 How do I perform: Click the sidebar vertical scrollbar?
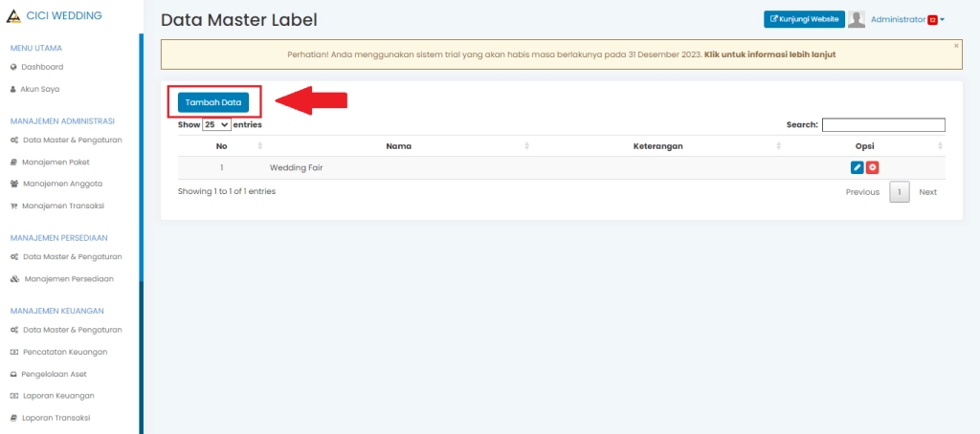(x=142, y=156)
